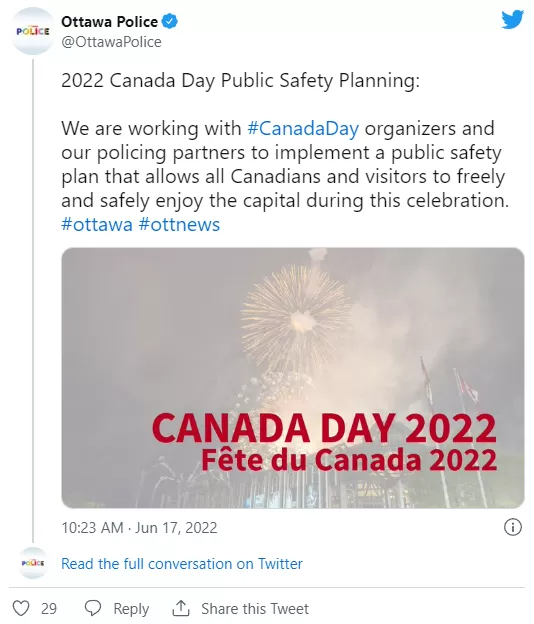Open the Canada Day 2022 fireworks image
The image size is (534, 624).
pos(293,378)
